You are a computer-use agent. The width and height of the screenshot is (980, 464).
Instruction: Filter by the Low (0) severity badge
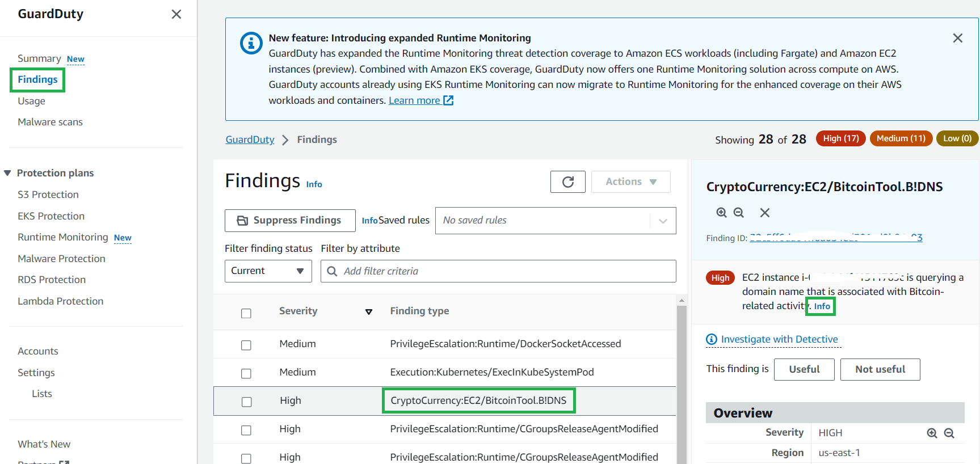pyautogui.click(x=957, y=138)
